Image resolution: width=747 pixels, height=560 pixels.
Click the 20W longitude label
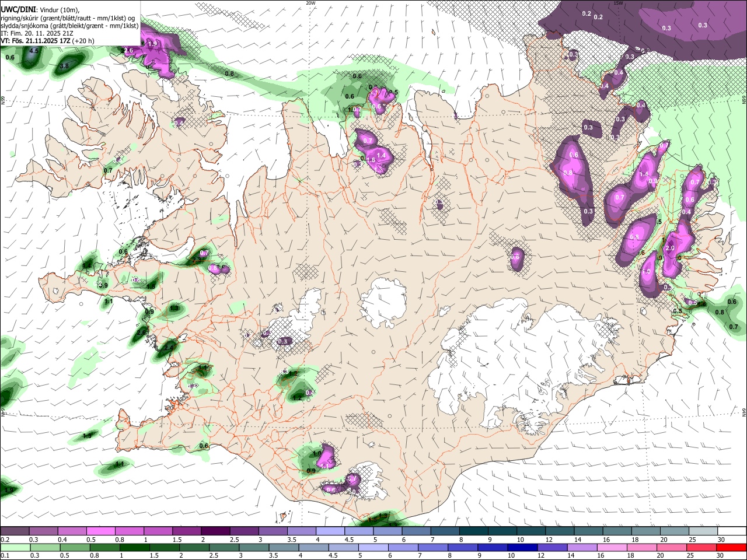310,2
